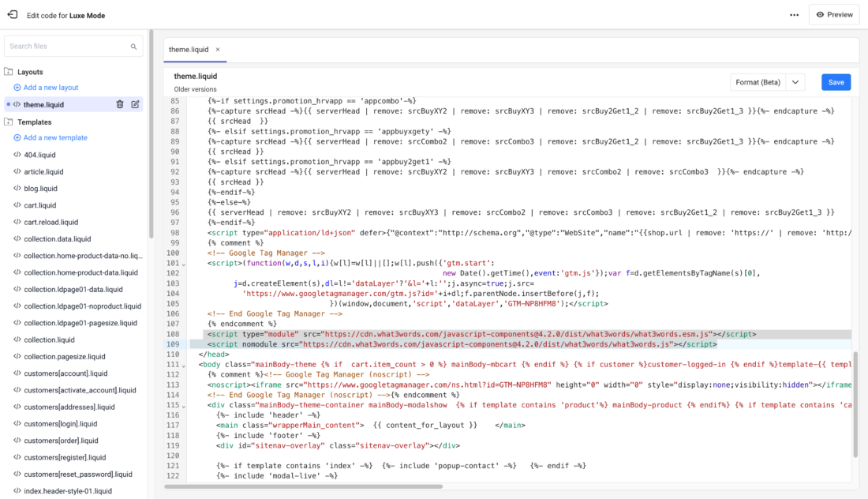Screen dimensions: 868x499
Task: Open cart.reload.liquid template file
Action: pos(51,222)
